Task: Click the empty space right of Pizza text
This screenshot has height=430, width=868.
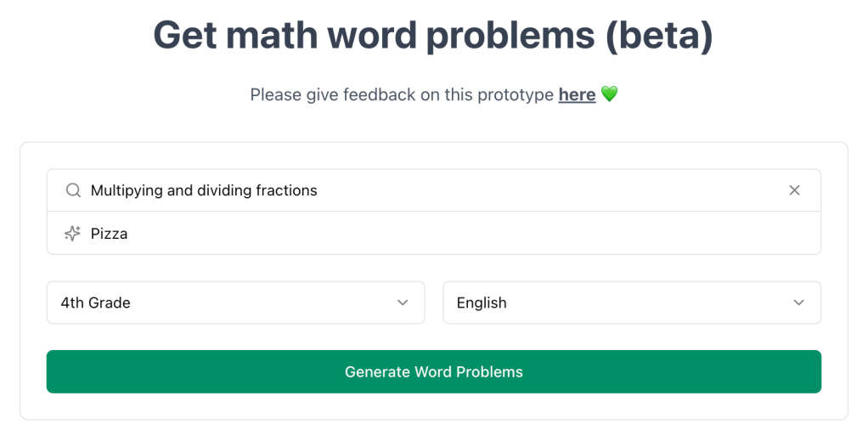Action: (467, 234)
